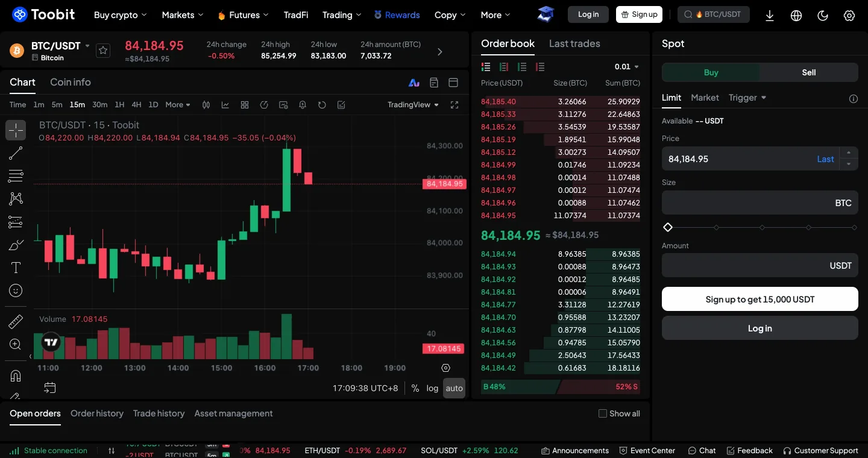Screen dimensions: 868x458
Task: Click the Toobit logo
Action: coord(43,14)
